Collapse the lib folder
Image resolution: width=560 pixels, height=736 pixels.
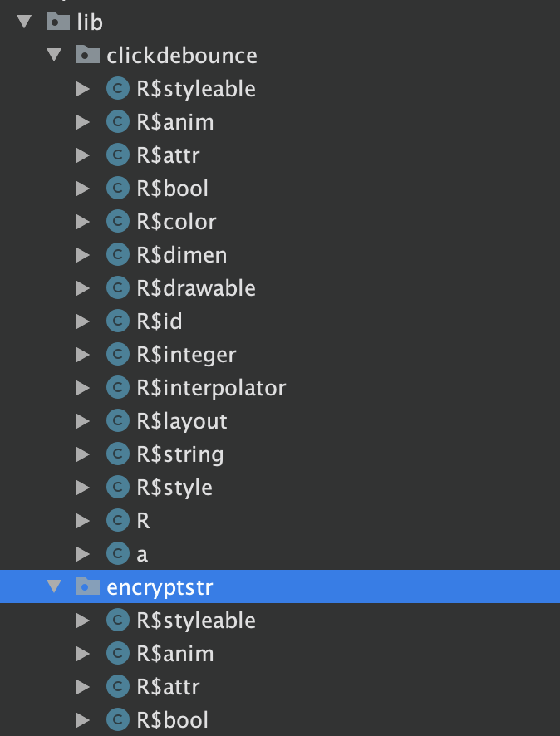22,22
